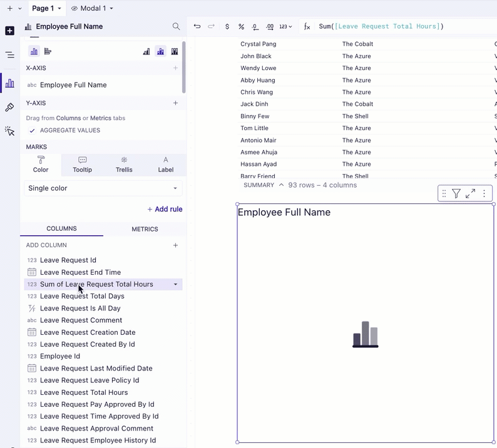Choose the 100% stacked bar layout icon
The image size is (497, 448).
[x=175, y=51]
